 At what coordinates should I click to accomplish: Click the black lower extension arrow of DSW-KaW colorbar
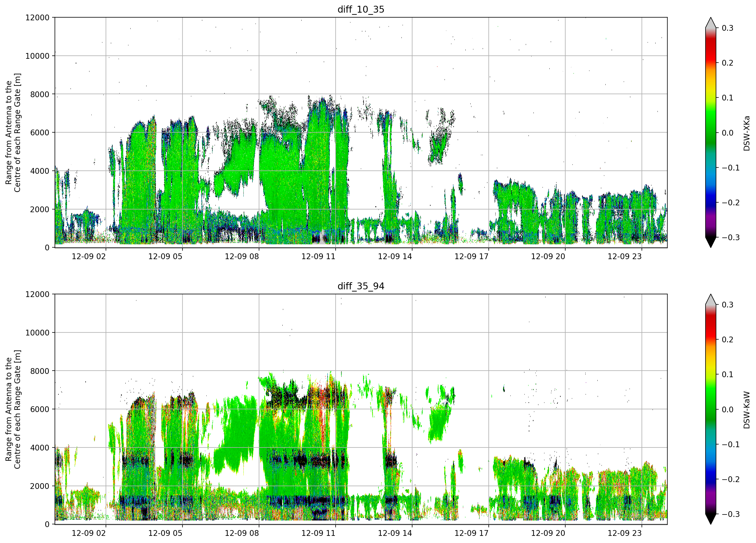tap(711, 519)
